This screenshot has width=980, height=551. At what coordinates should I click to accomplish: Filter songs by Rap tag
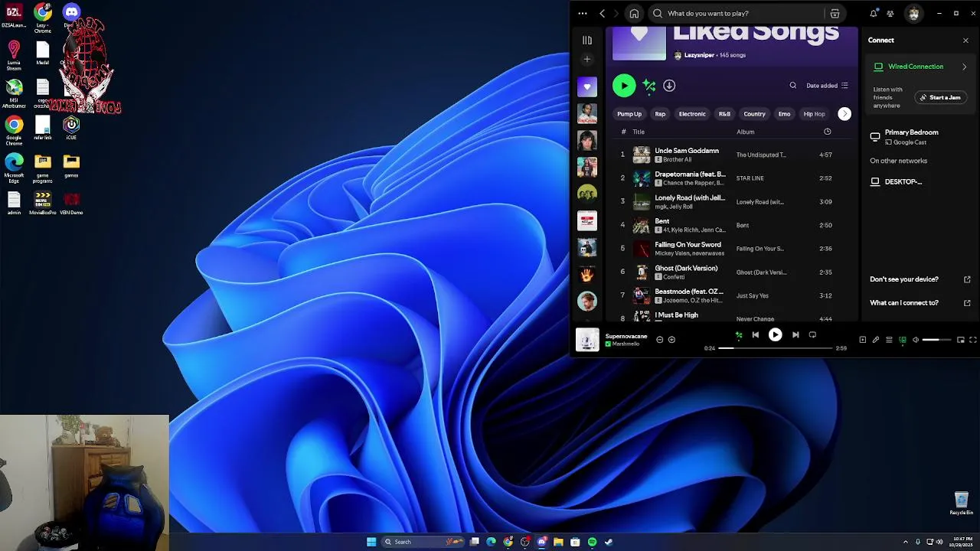coord(660,114)
